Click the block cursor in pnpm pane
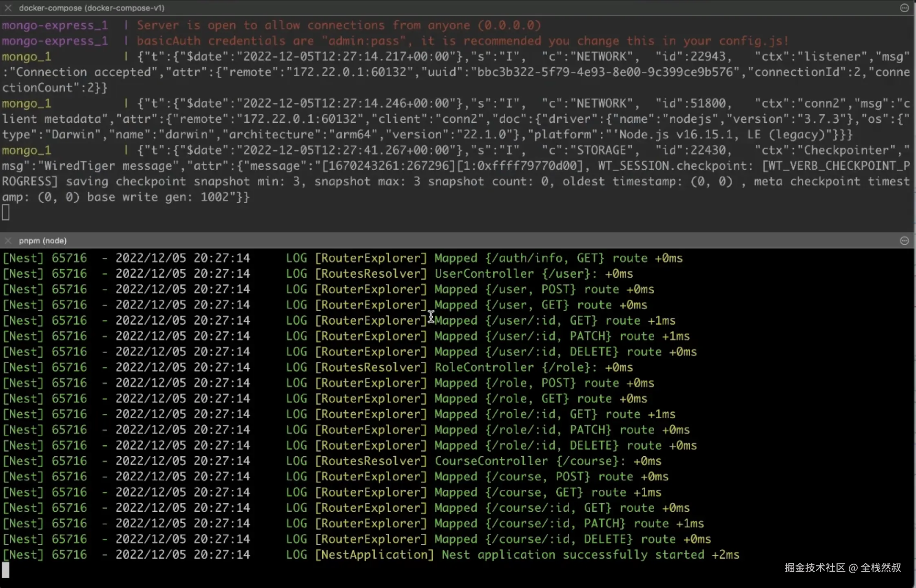Image resolution: width=916 pixels, height=588 pixels. (x=6, y=570)
